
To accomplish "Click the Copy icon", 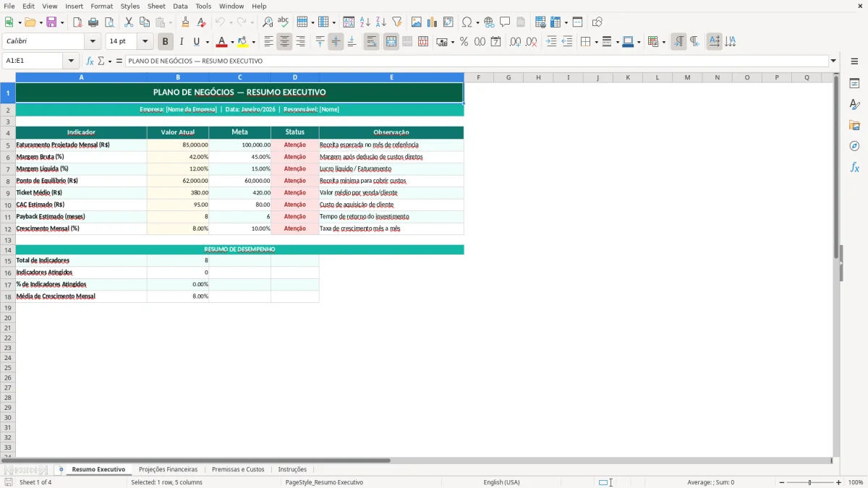I will pyautogui.click(x=145, y=22).
